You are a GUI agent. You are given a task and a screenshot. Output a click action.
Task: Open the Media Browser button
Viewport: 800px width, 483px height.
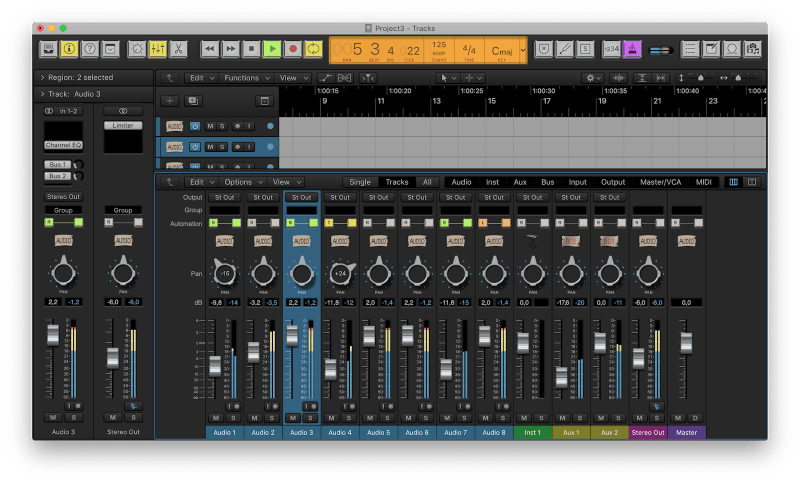[752, 49]
